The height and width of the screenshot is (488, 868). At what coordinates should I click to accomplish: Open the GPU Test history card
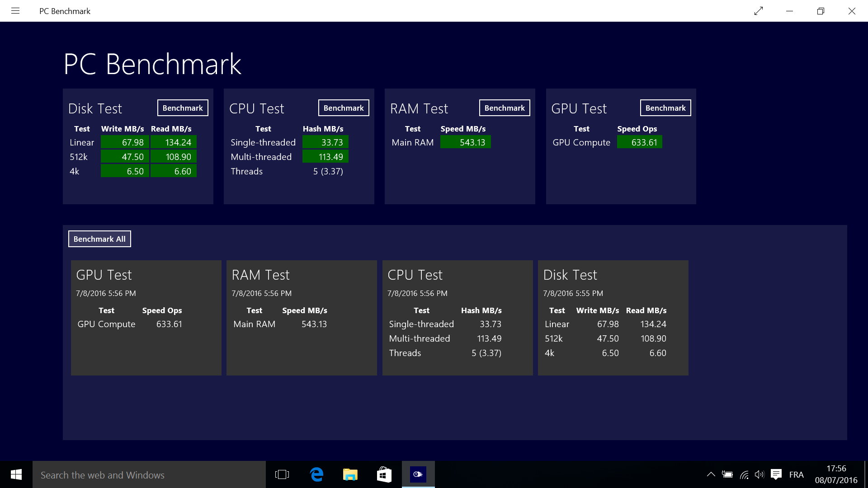tap(146, 318)
